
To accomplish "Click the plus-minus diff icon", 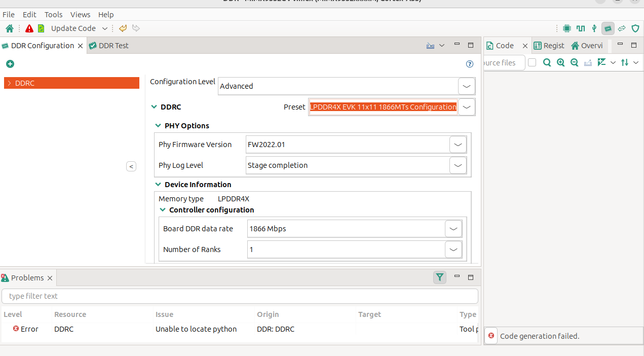I will point(602,62).
